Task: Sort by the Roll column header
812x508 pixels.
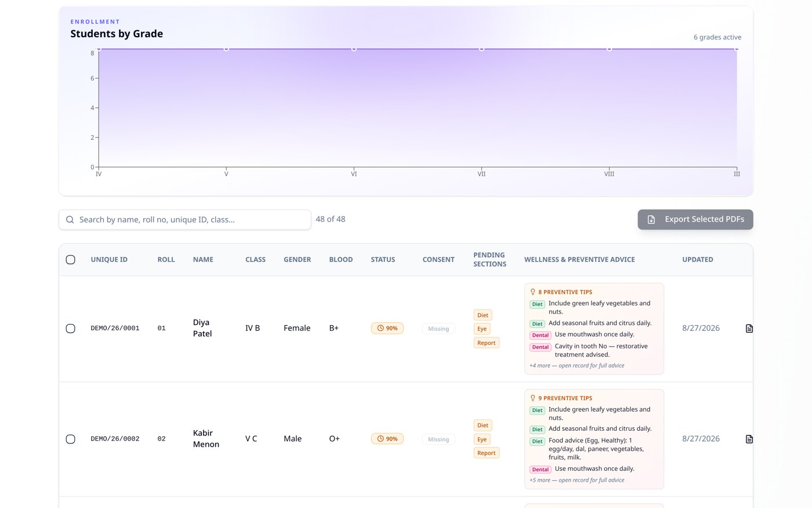Action: coord(166,260)
